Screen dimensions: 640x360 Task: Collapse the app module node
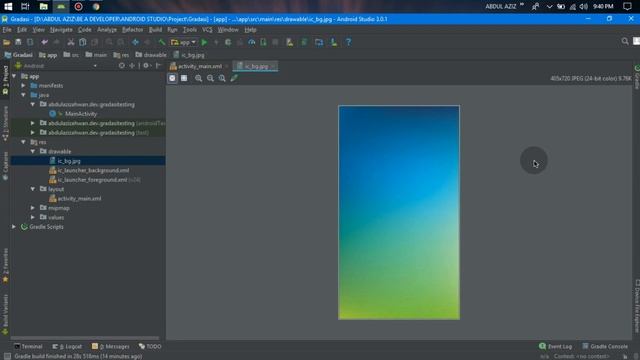(x=14, y=76)
